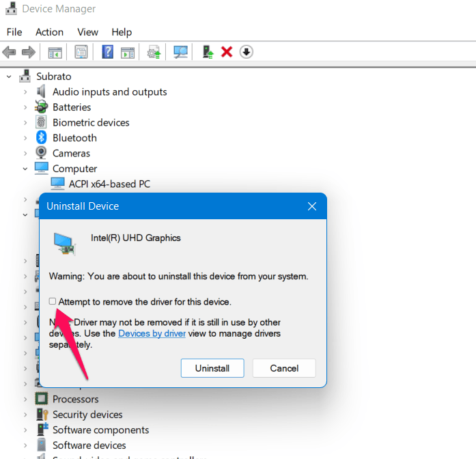Expand the Bluetooth category
Viewport: 476px width, 459px height.
pos(25,138)
